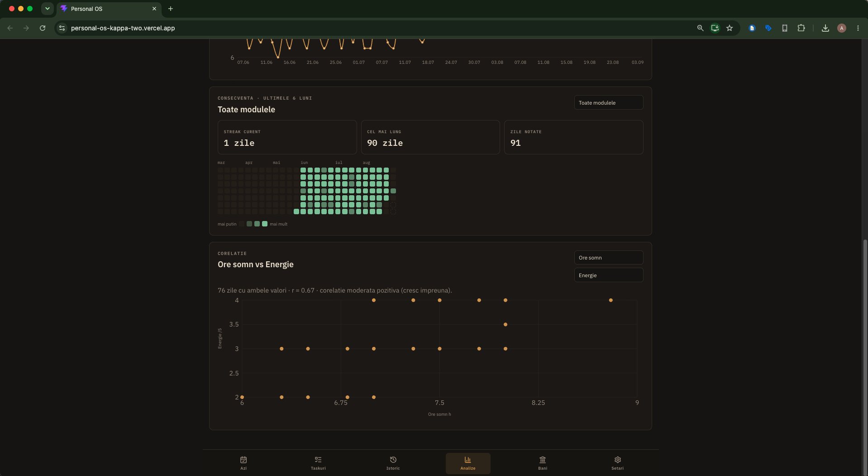Open the Chrome three-dot menu
868x476 pixels.
pyautogui.click(x=858, y=28)
